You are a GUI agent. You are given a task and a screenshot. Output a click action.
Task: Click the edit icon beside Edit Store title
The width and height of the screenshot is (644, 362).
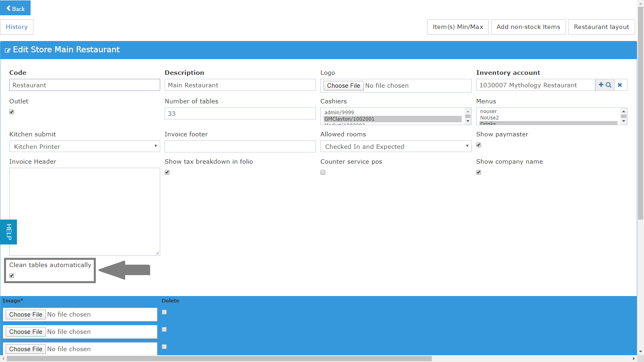click(8, 50)
